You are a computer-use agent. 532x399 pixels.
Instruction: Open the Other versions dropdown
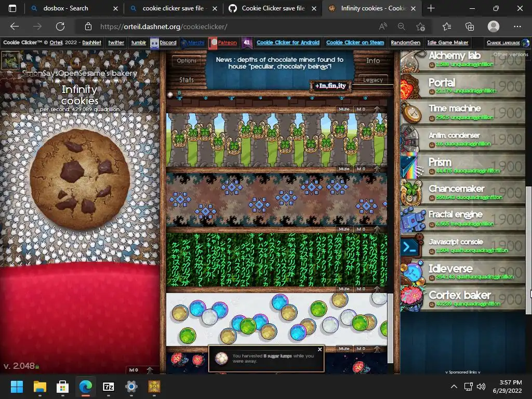(x=511, y=54)
